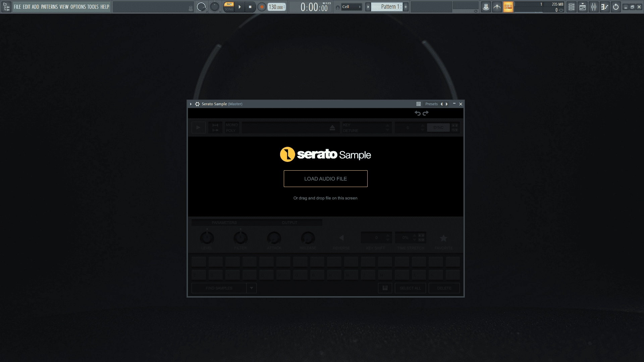Viewport: 644px width, 362px height.
Task: Switch to the OUTPUT tab
Action: [289, 223]
